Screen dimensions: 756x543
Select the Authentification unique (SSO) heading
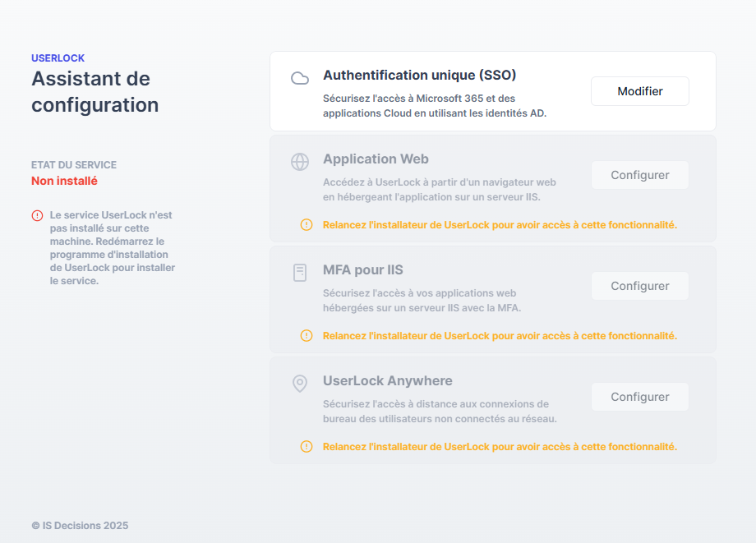[419, 75]
